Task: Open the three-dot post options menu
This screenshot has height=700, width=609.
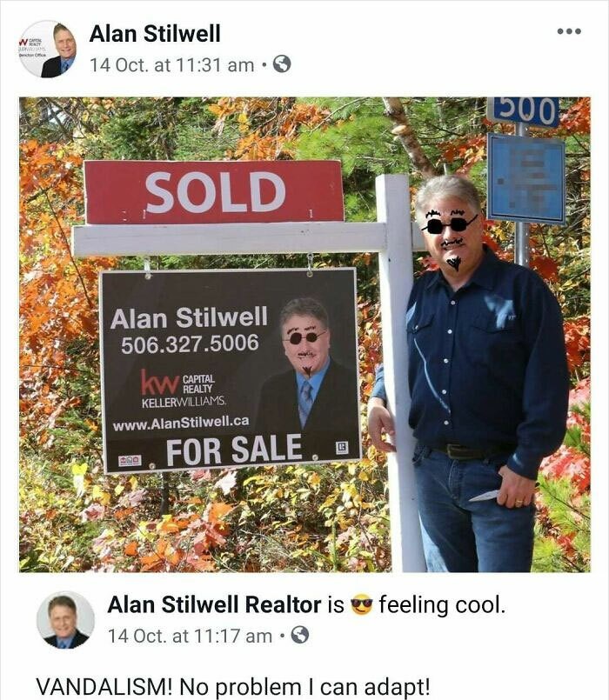Action: 569,31
